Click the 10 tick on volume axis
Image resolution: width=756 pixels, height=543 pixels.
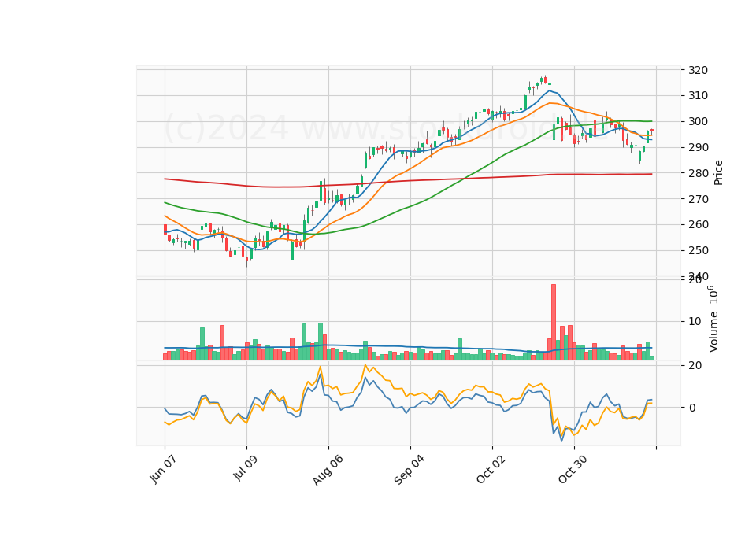[695, 321]
